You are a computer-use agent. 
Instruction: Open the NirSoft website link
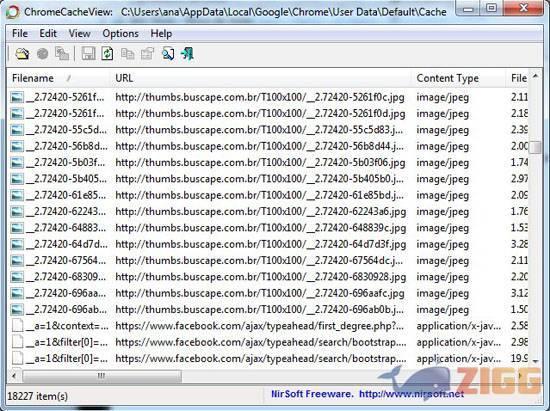[x=411, y=394]
